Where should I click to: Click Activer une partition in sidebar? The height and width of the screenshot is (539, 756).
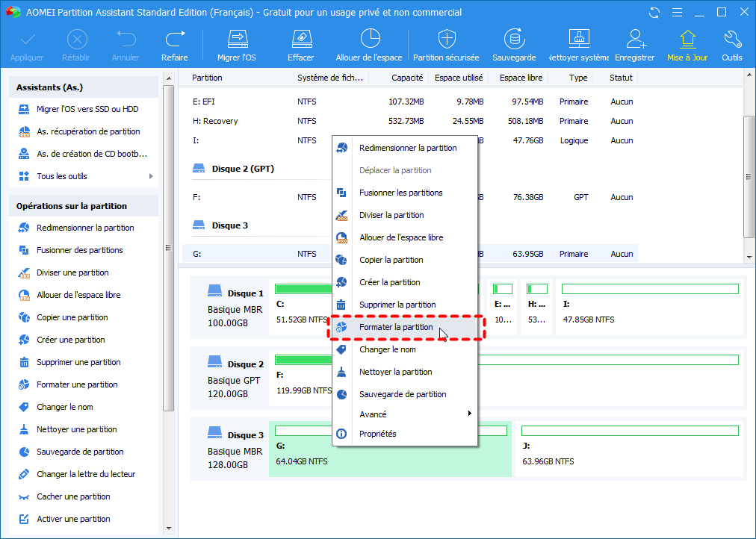[84, 519]
